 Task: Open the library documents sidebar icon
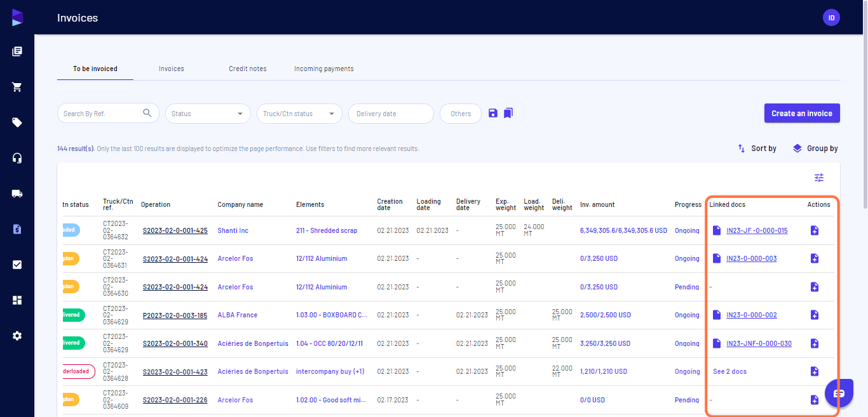coord(17,51)
